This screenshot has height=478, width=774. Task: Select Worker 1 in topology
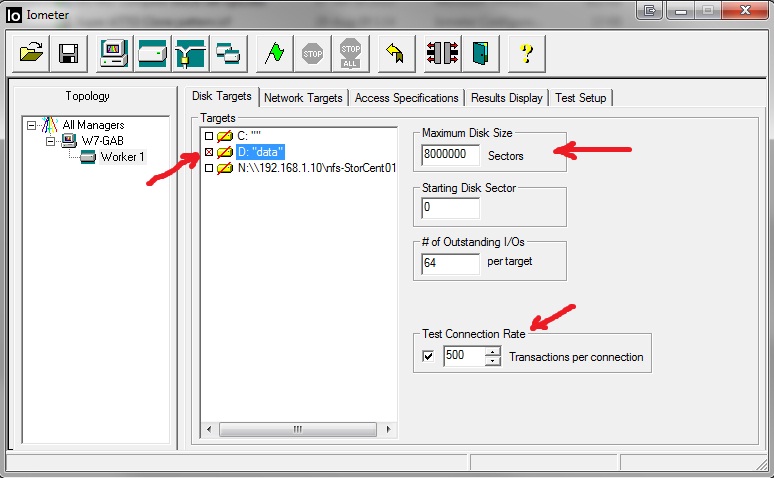122,157
